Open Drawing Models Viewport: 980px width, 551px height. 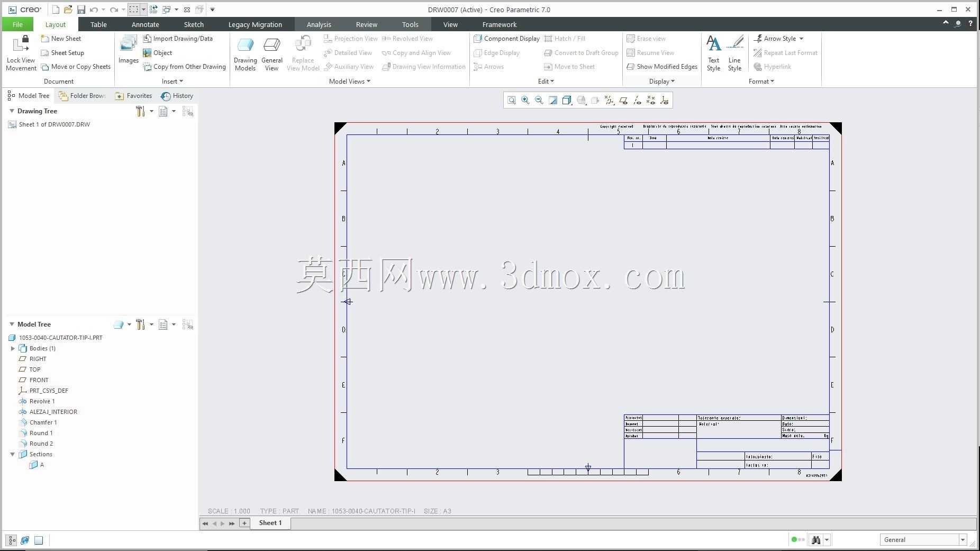point(246,53)
